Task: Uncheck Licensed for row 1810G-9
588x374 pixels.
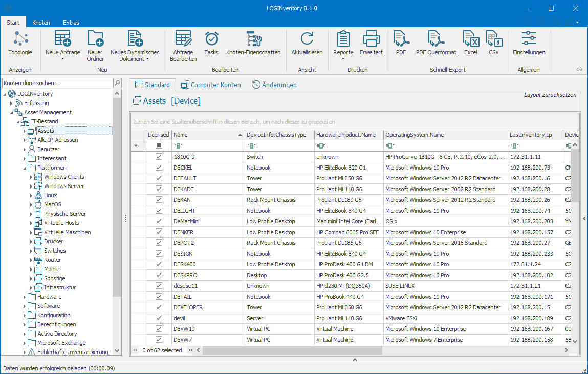Action: point(159,157)
